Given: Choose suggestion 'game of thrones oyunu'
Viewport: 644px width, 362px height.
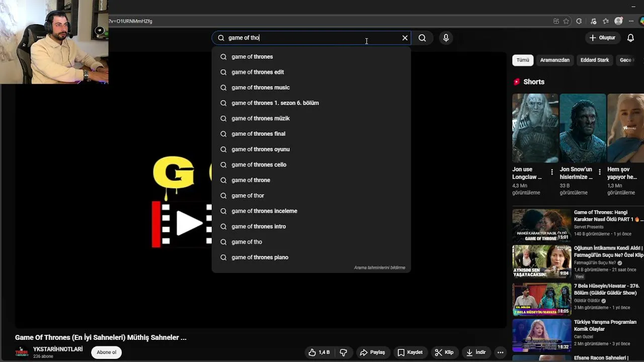Looking at the screenshot, I should tap(311, 149).
